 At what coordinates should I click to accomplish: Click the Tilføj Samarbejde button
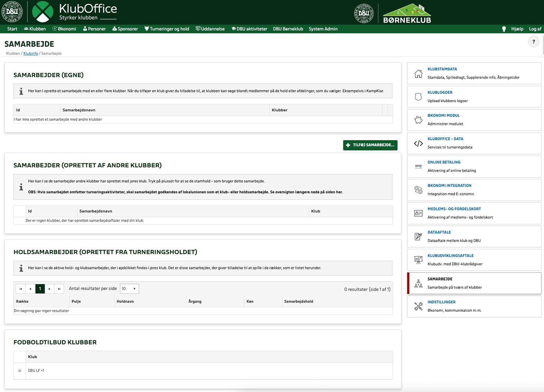[x=370, y=145]
